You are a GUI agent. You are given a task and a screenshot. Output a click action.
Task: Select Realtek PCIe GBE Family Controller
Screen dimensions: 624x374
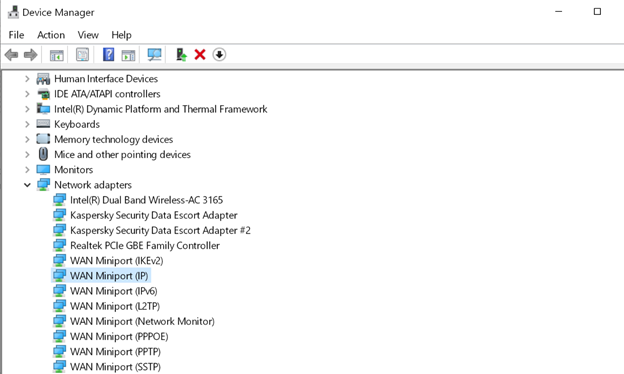[x=145, y=245]
